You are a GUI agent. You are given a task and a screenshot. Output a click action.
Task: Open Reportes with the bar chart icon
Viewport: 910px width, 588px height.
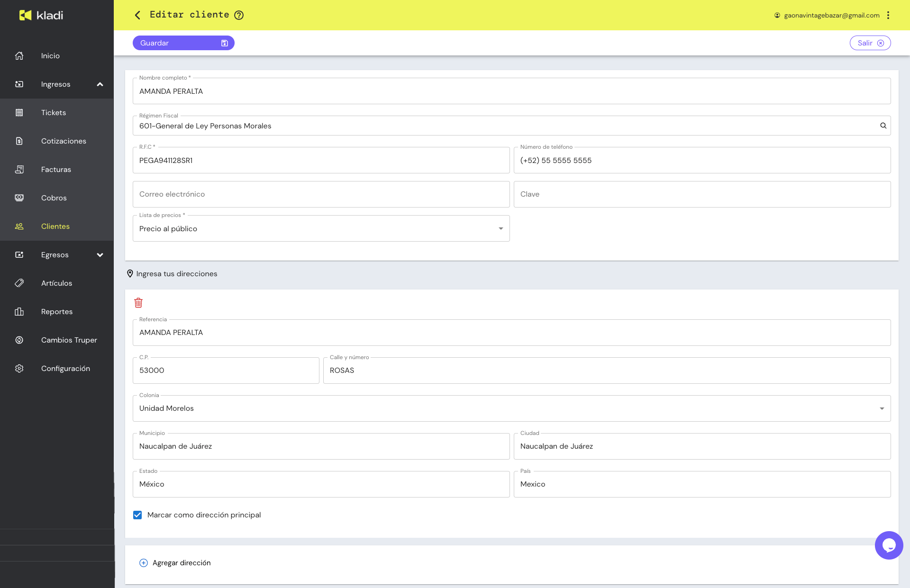(19, 311)
